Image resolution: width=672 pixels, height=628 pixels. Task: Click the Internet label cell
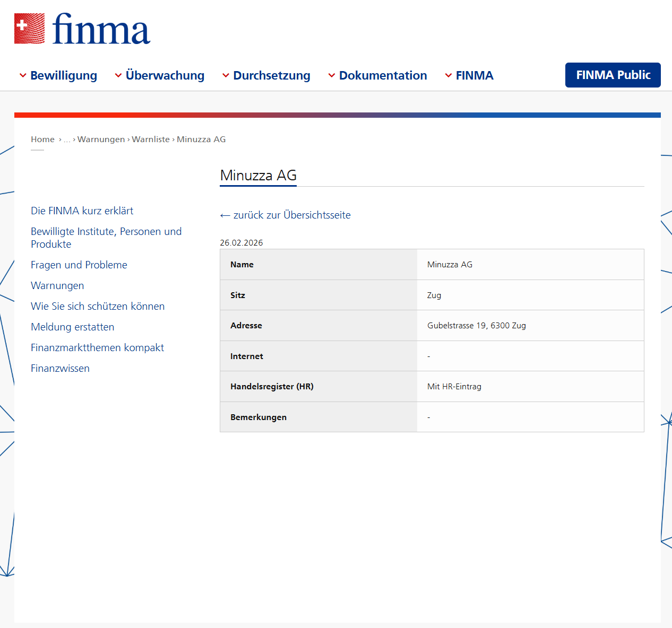tap(318, 356)
